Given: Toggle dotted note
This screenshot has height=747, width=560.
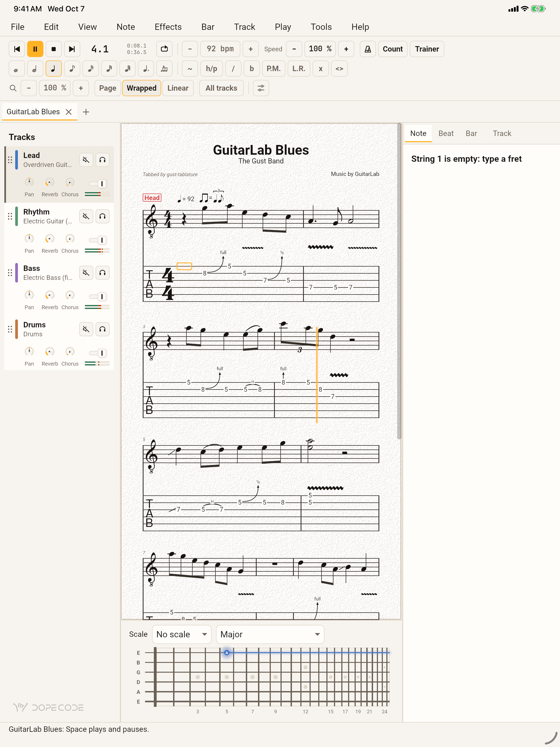Looking at the screenshot, I should pyautogui.click(x=146, y=69).
